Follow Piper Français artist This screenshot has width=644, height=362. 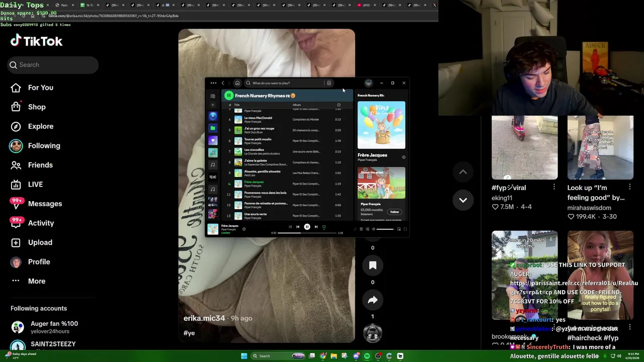(394, 212)
